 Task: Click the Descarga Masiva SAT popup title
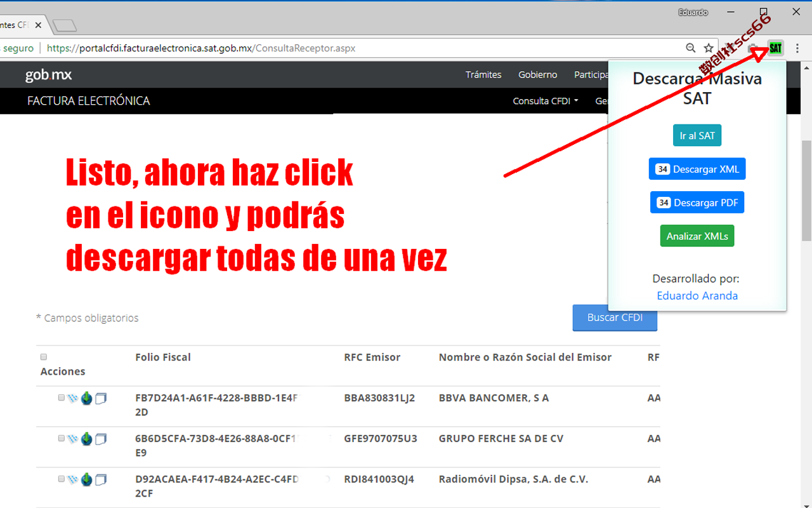(697, 89)
